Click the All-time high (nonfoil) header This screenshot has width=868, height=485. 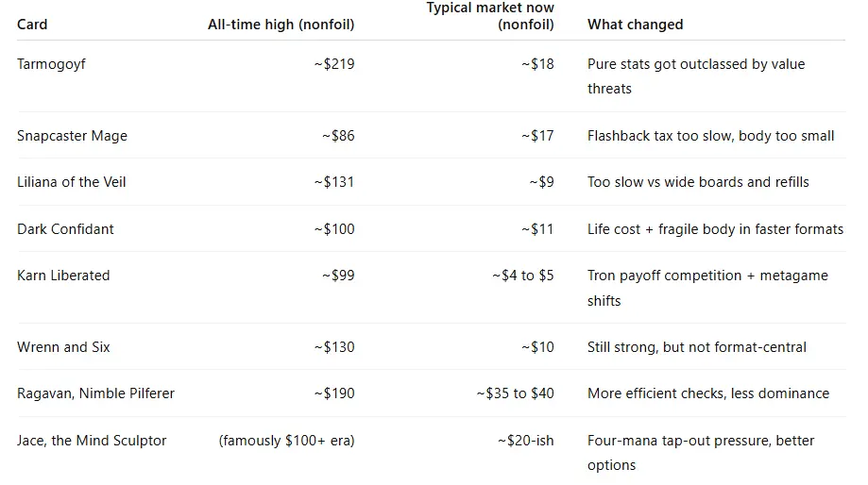point(281,25)
